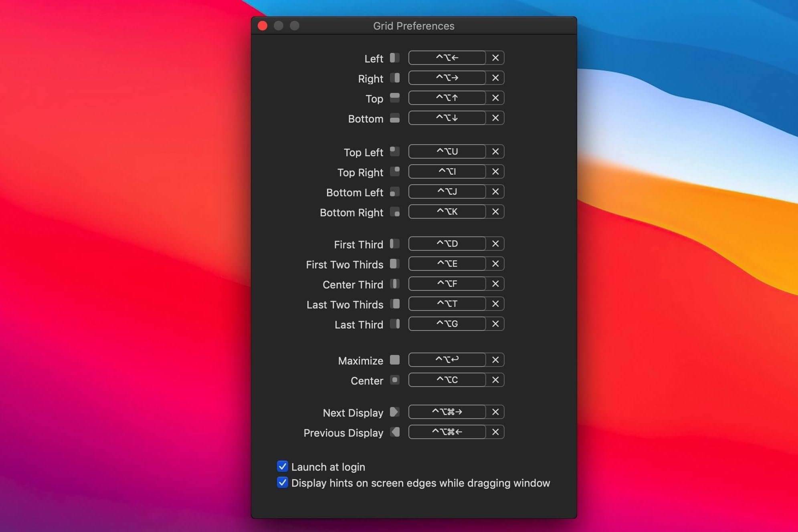Click the Last Third layout icon
Viewport: 798px width, 532px height.
395,324
